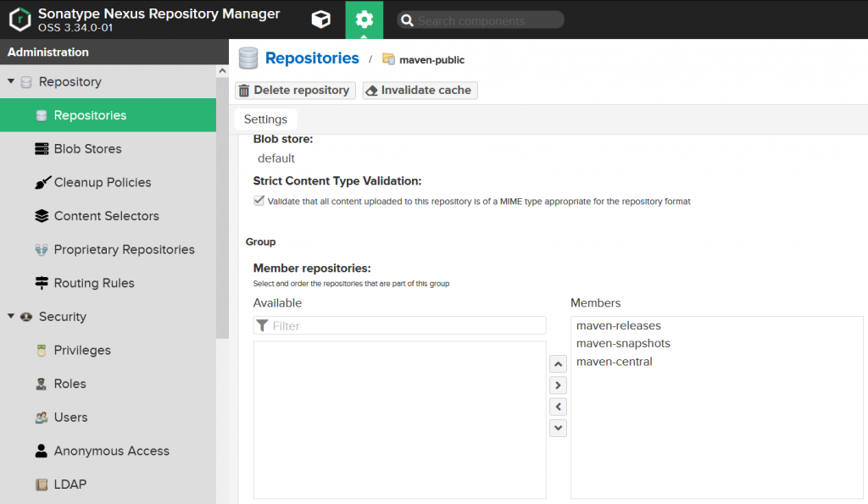Click the Roles person icon

pyautogui.click(x=41, y=384)
